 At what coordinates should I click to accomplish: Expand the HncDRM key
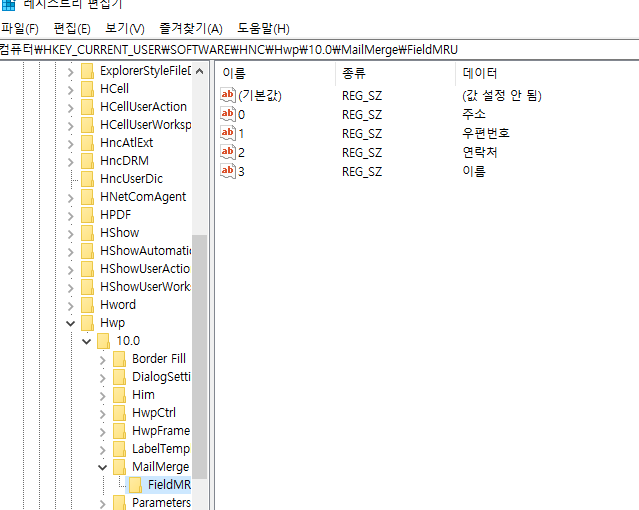coord(71,162)
